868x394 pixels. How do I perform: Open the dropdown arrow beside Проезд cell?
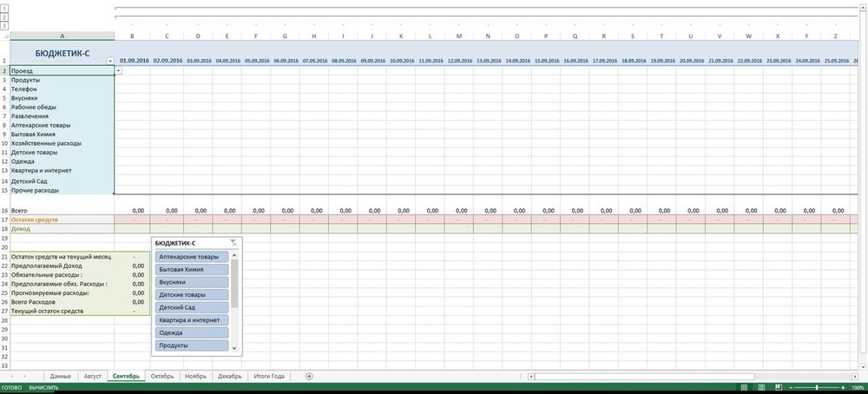click(119, 70)
